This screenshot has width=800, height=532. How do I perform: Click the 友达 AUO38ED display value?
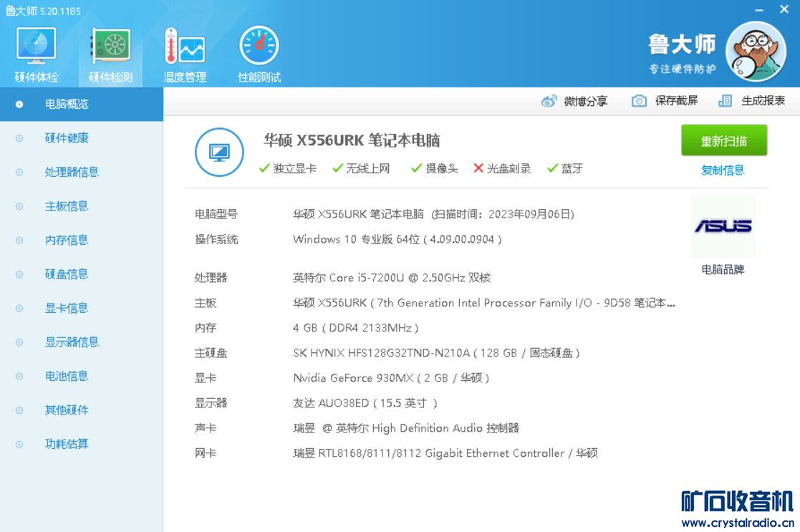click(365, 403)
